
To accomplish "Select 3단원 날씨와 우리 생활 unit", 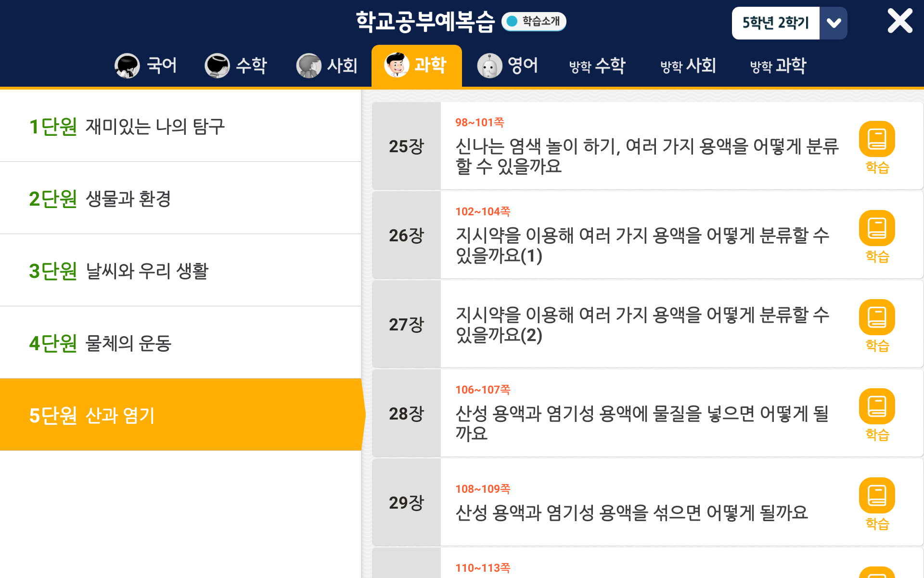I will pyautogui.click(x=180, y=271).
